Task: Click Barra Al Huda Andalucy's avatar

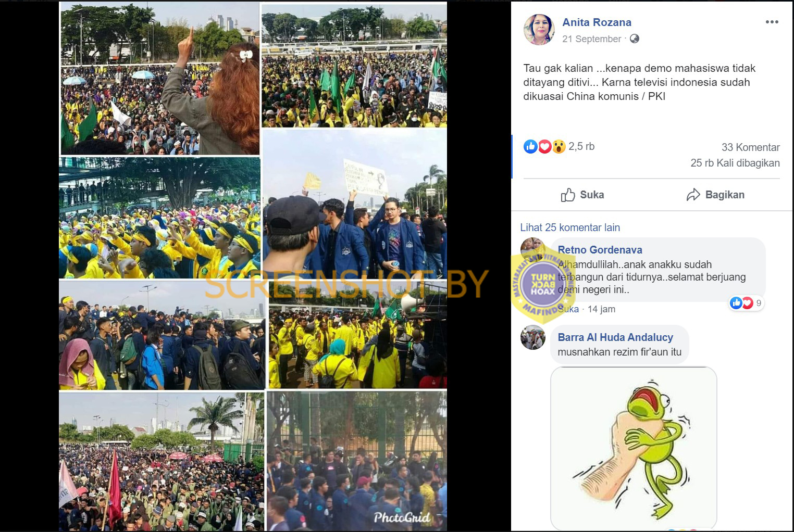Action: [532, 337]
